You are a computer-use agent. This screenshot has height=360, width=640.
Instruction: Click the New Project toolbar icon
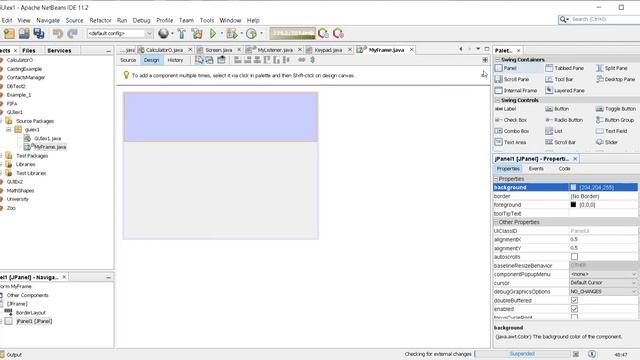click(9, 33)
